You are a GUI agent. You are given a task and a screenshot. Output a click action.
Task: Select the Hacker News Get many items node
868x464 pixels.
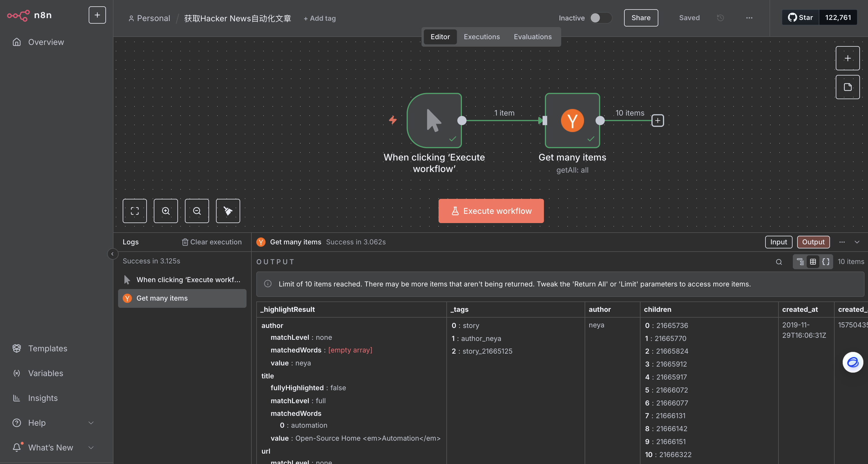573,120
